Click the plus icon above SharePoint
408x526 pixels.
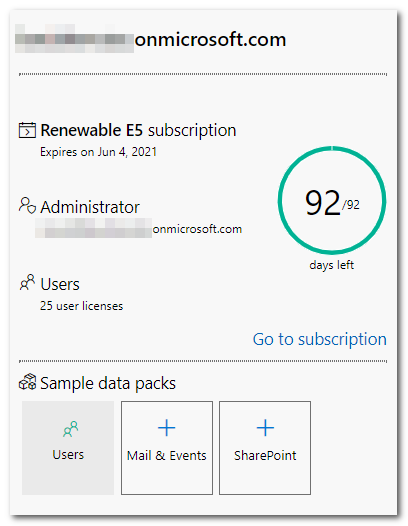pyautogui.click(x=265, y=428)
